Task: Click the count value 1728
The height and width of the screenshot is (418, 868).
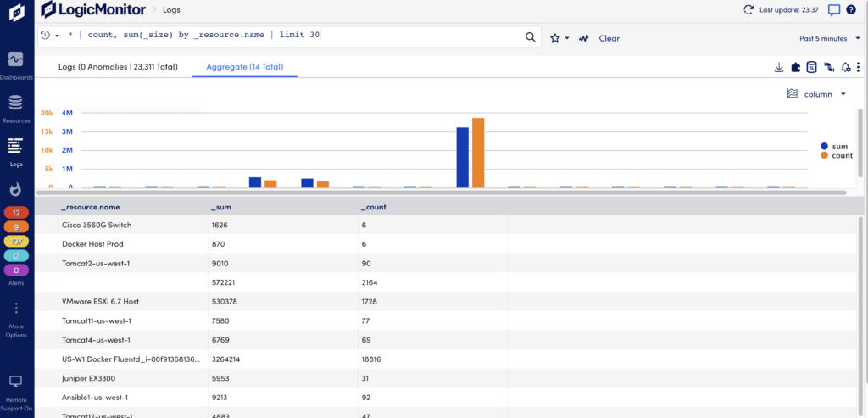Action: coord(369,302)
